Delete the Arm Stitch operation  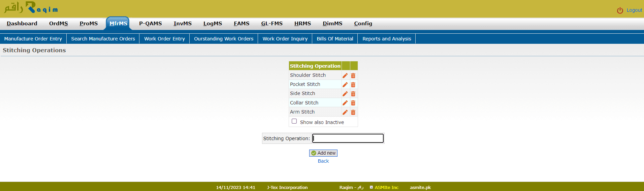(x=353, y=112)
